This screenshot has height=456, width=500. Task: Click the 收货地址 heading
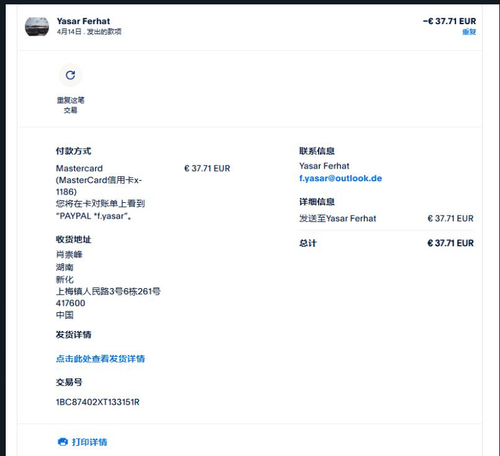(x=73, y=239)
